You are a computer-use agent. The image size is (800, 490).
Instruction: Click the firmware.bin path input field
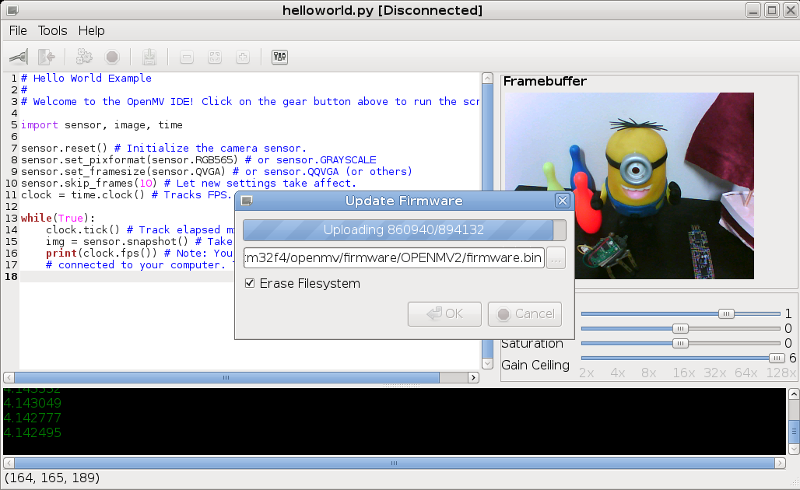click(x=394, y=258)
